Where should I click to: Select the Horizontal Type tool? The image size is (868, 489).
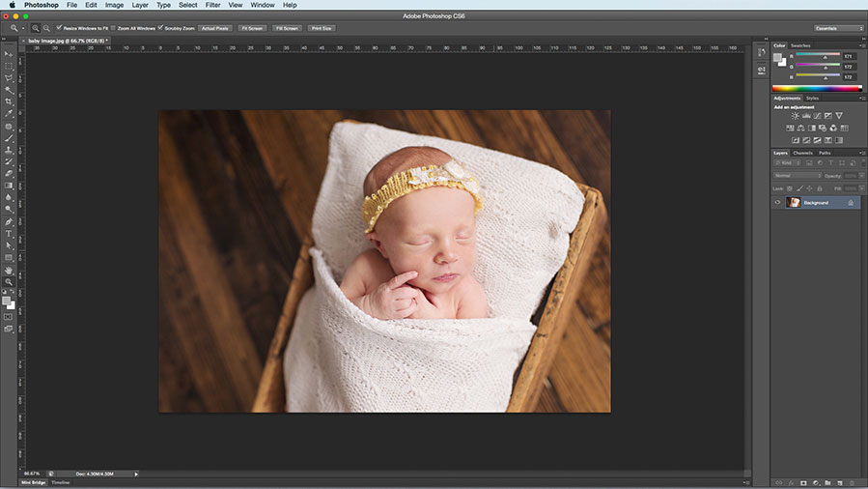point(9,234)
